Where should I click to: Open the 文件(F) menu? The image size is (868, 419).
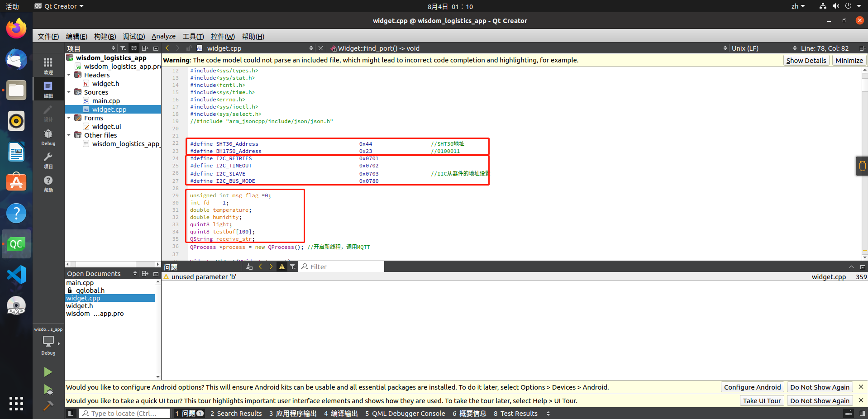48,36
